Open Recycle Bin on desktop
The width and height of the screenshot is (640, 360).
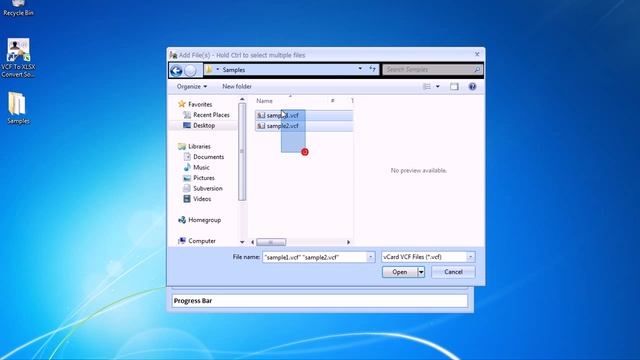(x=18, y=8)
